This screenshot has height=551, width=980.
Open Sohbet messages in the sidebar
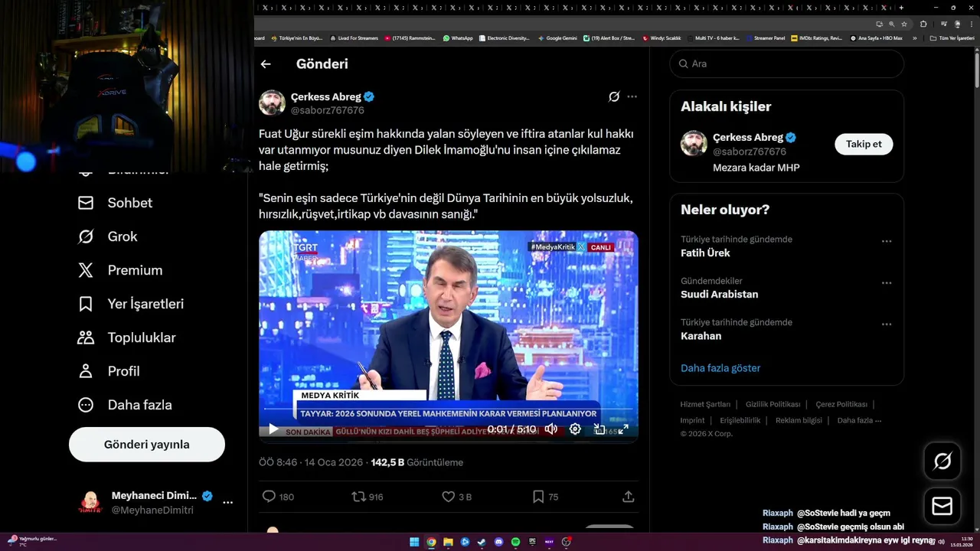click(115, 203)
